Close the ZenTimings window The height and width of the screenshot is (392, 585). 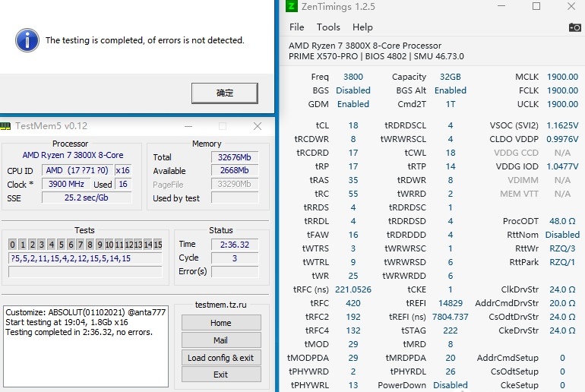[x=571, y=6]
